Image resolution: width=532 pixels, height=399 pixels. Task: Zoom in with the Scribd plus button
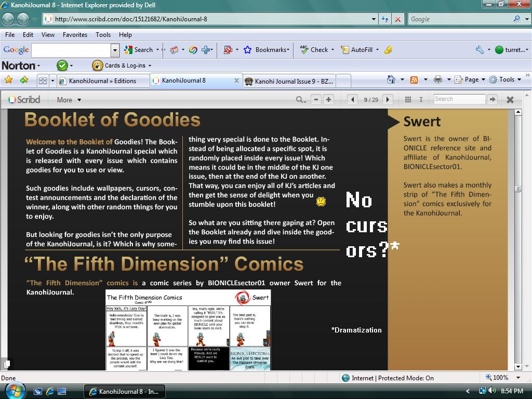point(328,99)
